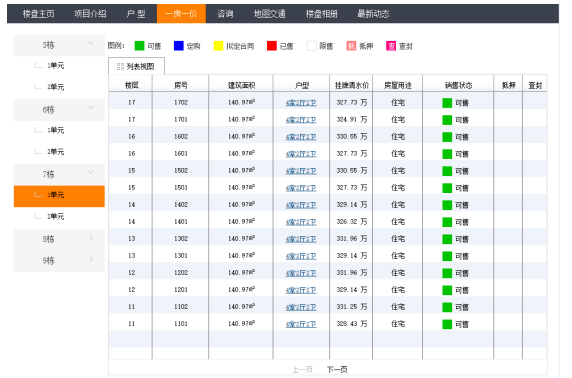Select highlighted 1单元 under 7栋
Image resolution: width=572 pixels, height=378 pixels.
point(59,196)
